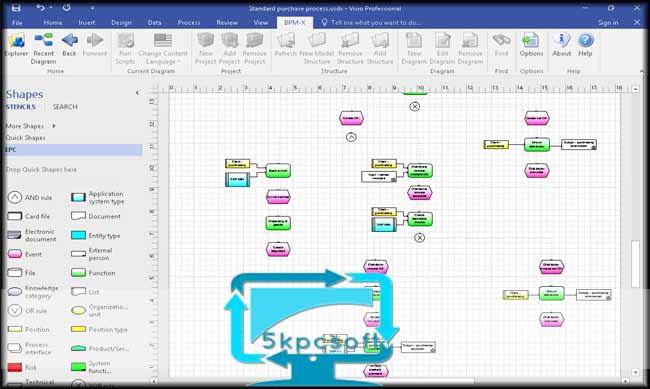Expand the More Shapes menu
This screenshot has height=389, width=650.
pos(31,126)
